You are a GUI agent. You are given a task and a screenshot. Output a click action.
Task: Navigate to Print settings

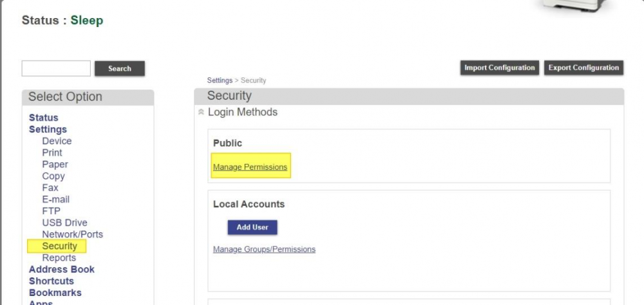click(x=52, y=152)
